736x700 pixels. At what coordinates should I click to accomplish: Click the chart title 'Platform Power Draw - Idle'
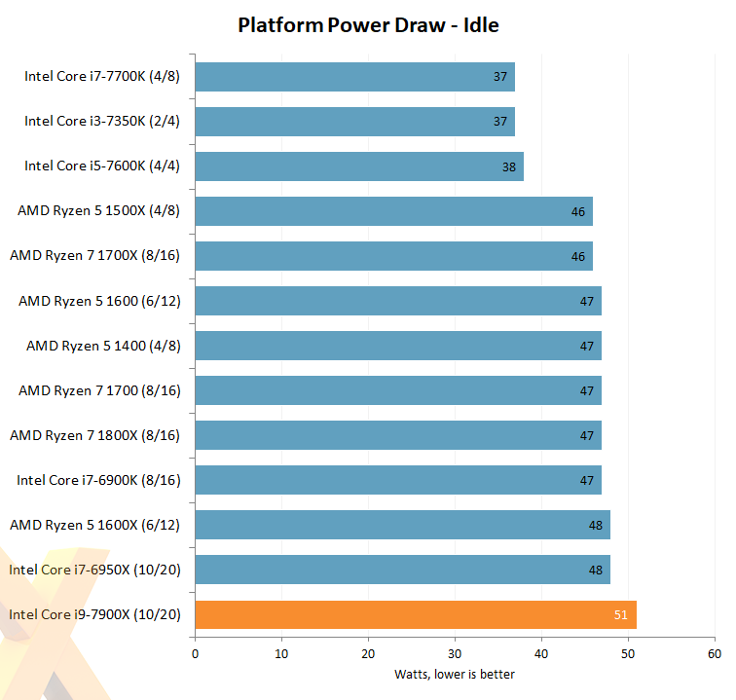pyautogui.click(x=368, y=25)
